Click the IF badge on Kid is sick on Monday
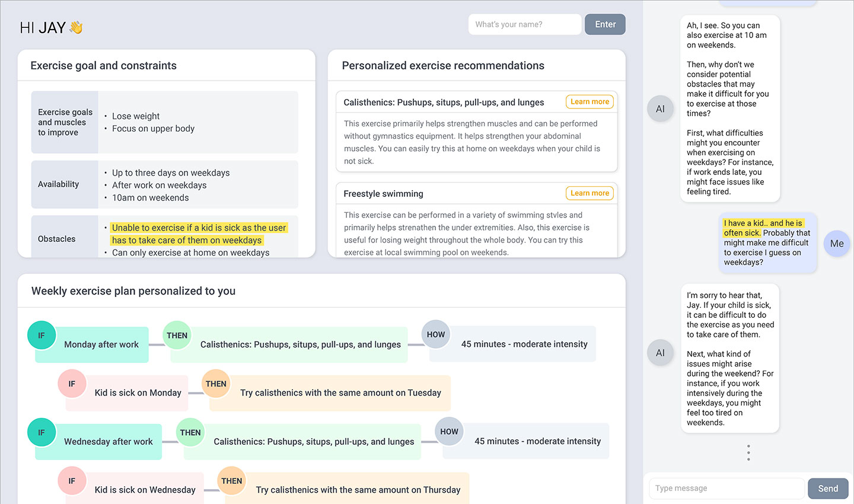 pyautogui.click(x=72, y=384)
